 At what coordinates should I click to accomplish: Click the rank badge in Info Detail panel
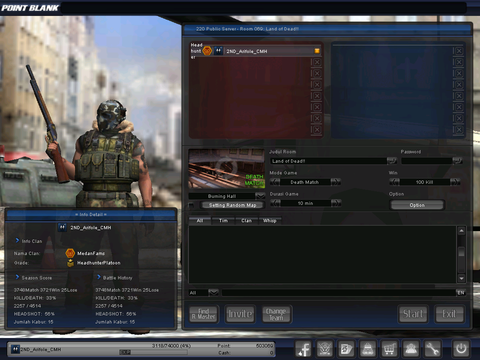click(x=62, y=227)
